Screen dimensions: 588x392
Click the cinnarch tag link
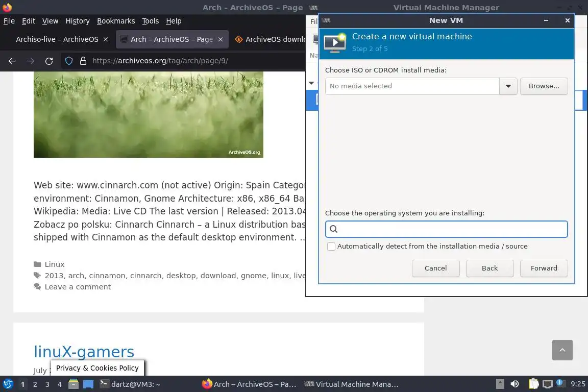pyautogui.click(x=145, y=276)
